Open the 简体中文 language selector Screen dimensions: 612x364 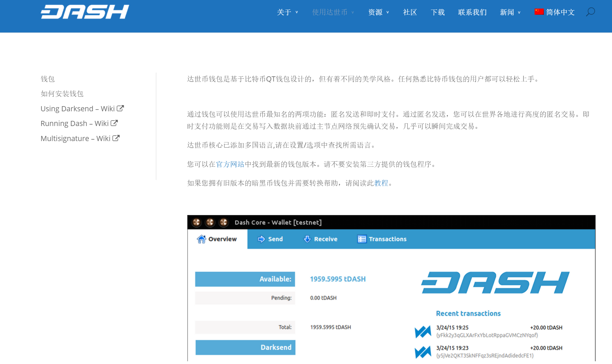555,12
